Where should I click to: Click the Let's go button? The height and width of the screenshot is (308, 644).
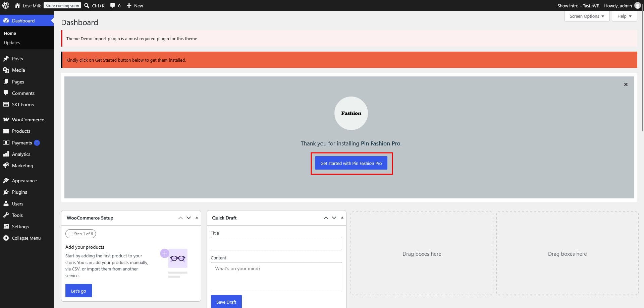78,291
